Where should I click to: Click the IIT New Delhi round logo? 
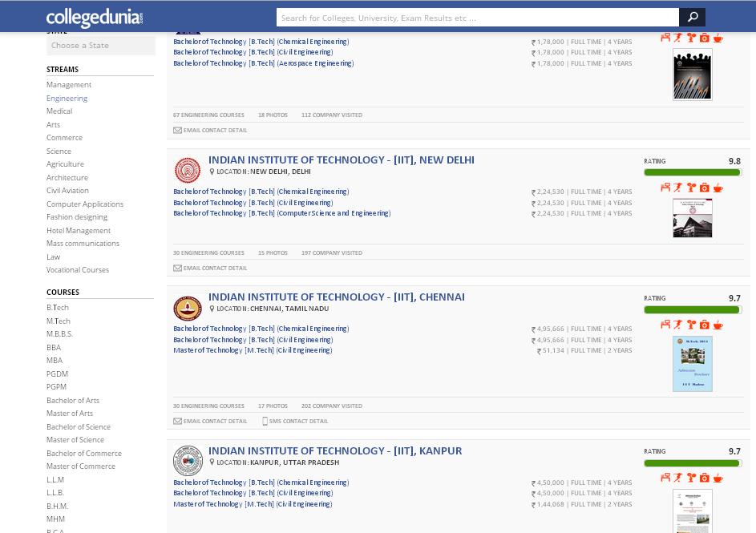[x=188, y=170]
